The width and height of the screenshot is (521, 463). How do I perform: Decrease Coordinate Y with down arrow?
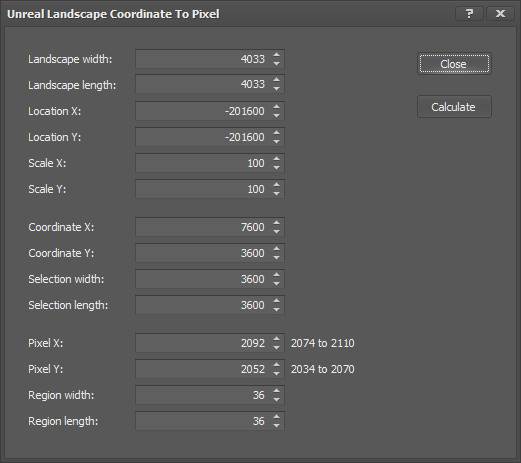pyautogui.click(x=276, y=257)
